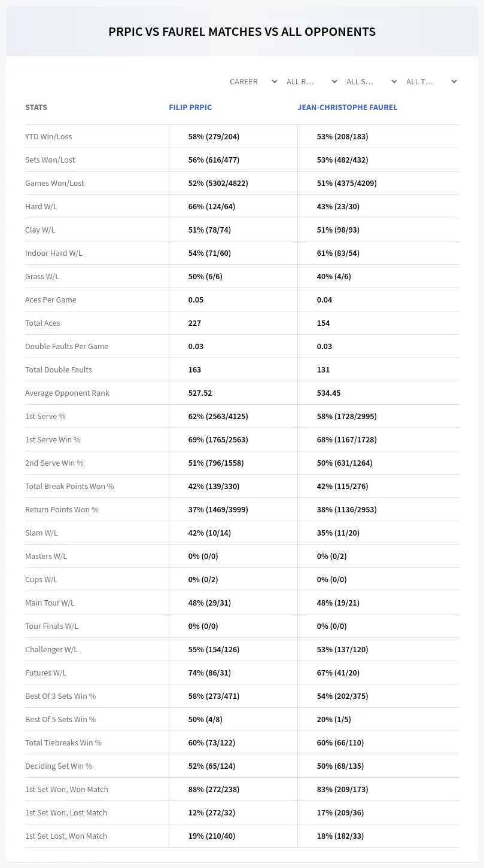Select the 1st Serve % row label
Viewport: 484px width, 868px height.
point(45,416)
